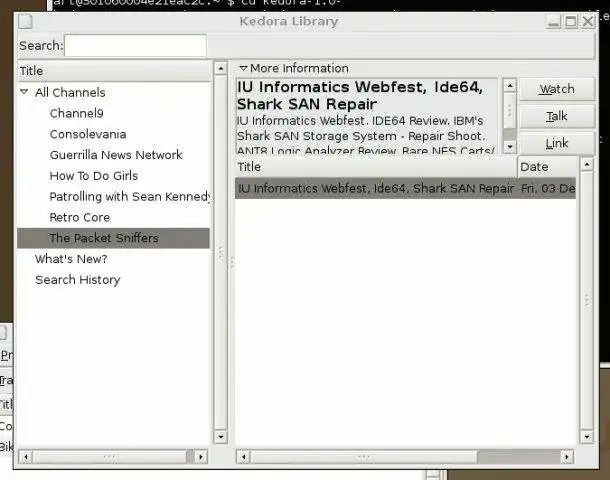The height and width of the screenshot is (480, 610).
Task: Click the channel list scroll-right arrow
Action: [201, 457]
